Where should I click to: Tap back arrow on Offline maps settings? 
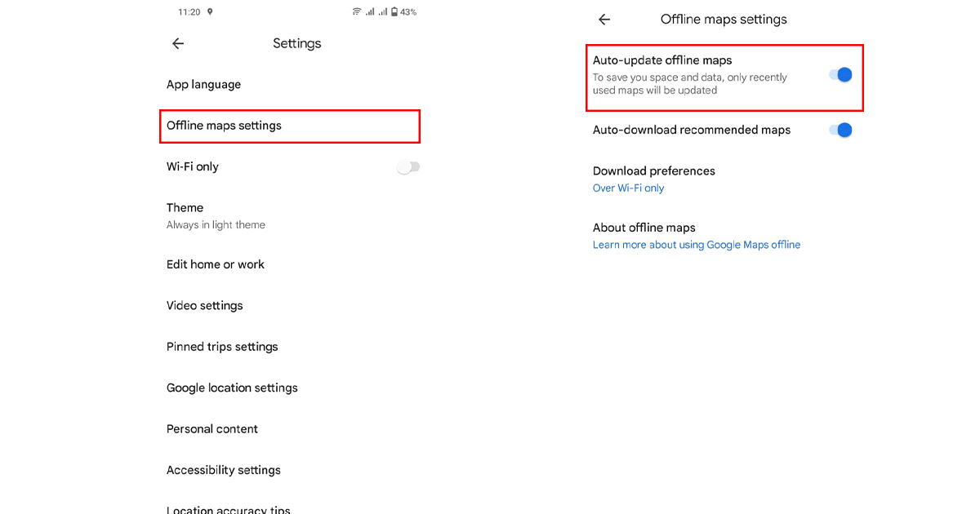(604, 20)
